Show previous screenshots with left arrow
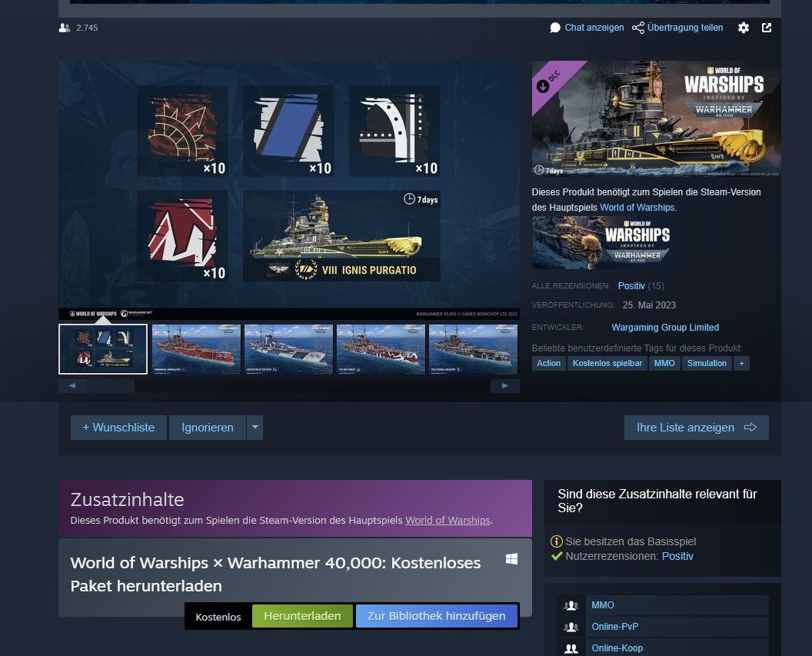This screenshot has width=812, height=656. [x=72, y=386]
